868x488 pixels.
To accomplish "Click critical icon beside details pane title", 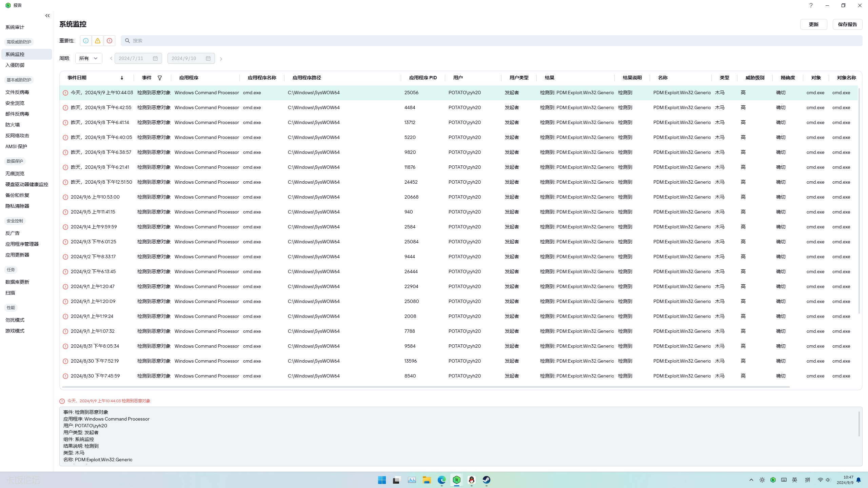I will coord(62,401).
